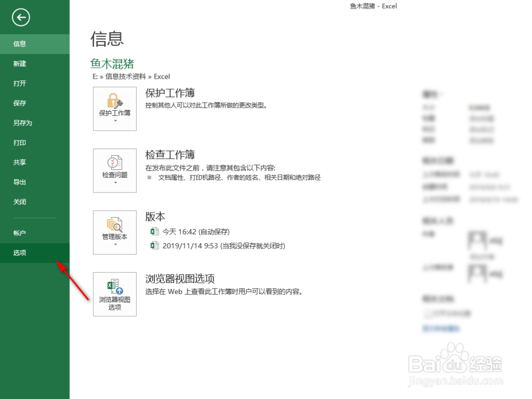The image size is (532, 399).
Task: Click 关闭 to close the workbook
Action: pos(35,202)
